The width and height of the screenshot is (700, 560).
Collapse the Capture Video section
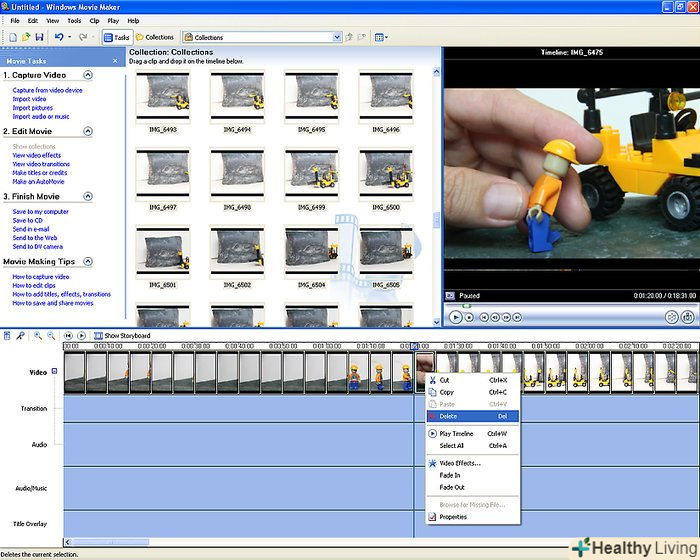point(88,75)
